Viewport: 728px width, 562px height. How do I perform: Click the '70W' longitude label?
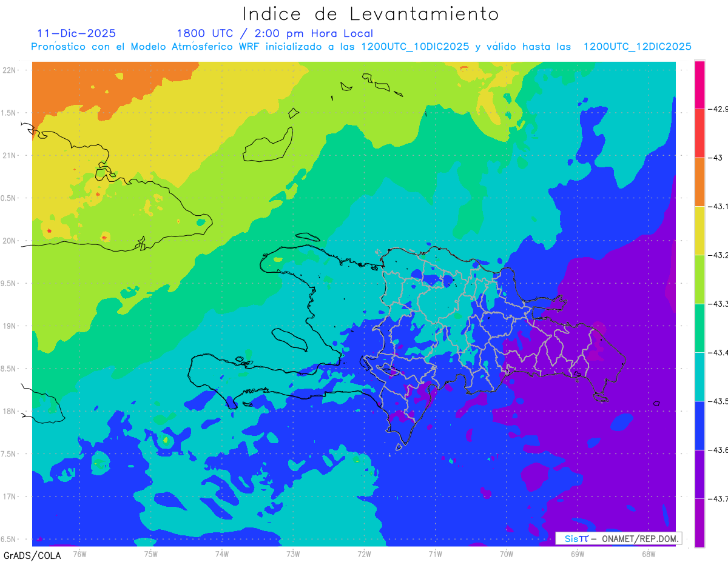[506, 553]
